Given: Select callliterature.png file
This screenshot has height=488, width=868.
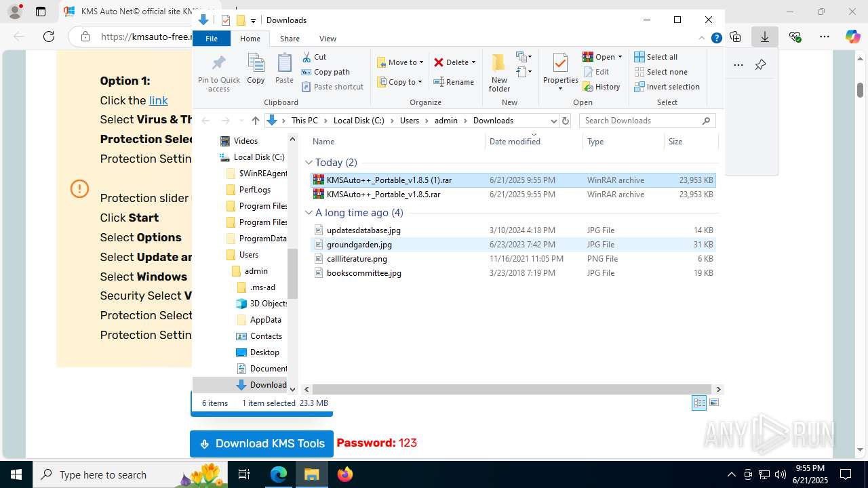Looking at the screenshot, I should click(x=513, y=259).
